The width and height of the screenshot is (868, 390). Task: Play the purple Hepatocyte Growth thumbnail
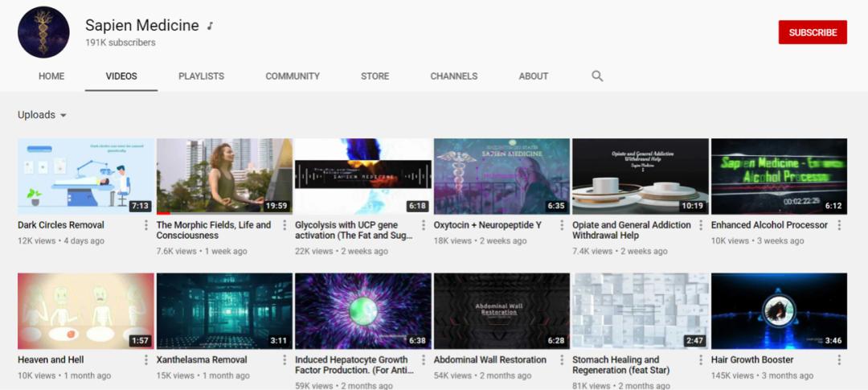coord(363,310)
